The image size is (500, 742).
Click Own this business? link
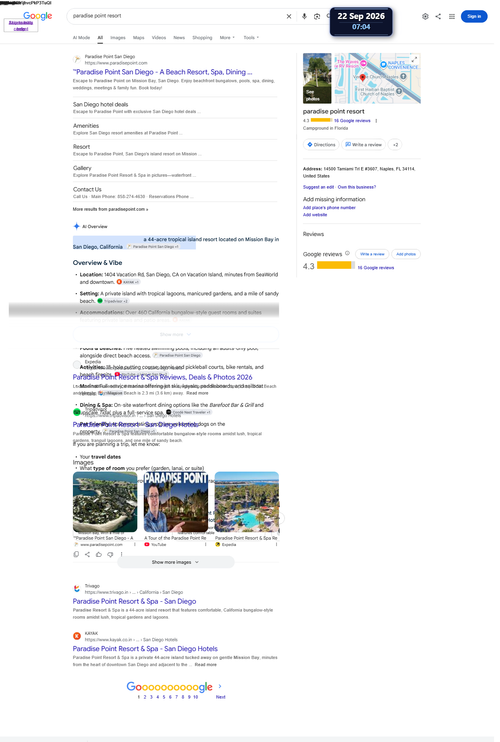click(x=357, y=187)
